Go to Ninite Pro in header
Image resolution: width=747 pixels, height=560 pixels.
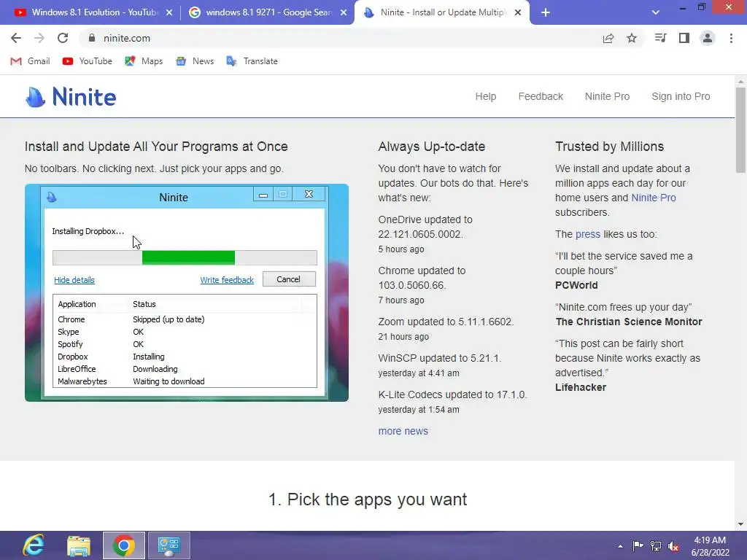[x=607, y=97]
